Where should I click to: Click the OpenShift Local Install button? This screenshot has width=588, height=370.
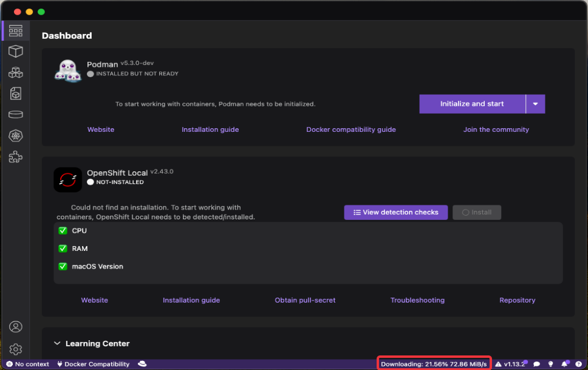[x=477, y=213]
